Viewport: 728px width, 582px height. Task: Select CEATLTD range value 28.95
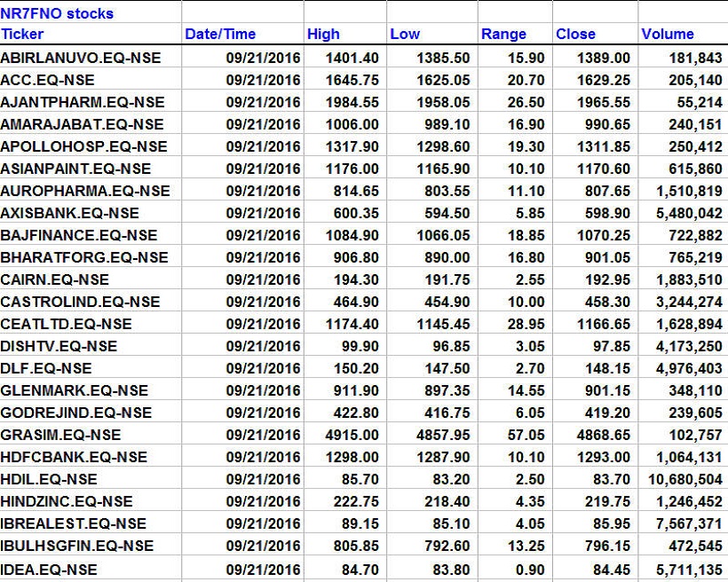click(523, 324)
